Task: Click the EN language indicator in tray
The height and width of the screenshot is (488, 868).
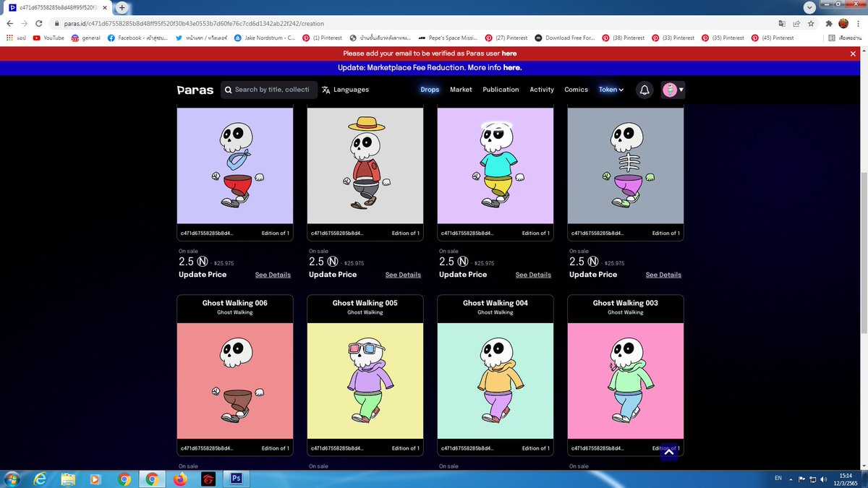Action: tap(778, 479)
